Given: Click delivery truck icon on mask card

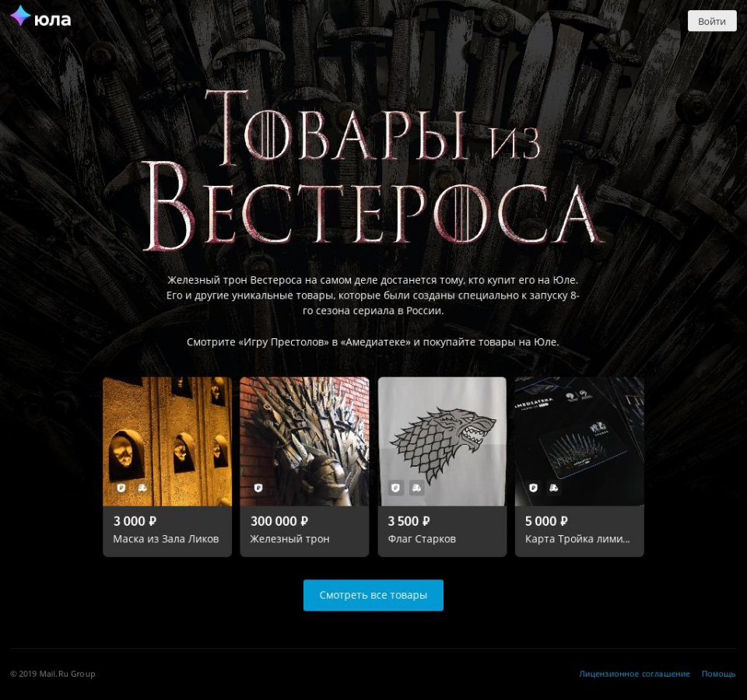Looking at the screenshot, I should coord(142,488).
